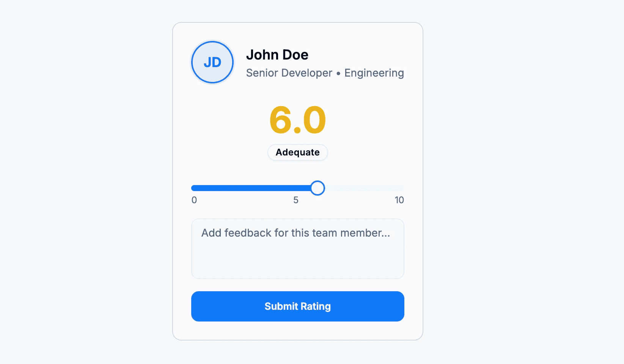Screen dimensions: 624x364
Task: Click the 0 label under the slider
Action: click(194, 200)
